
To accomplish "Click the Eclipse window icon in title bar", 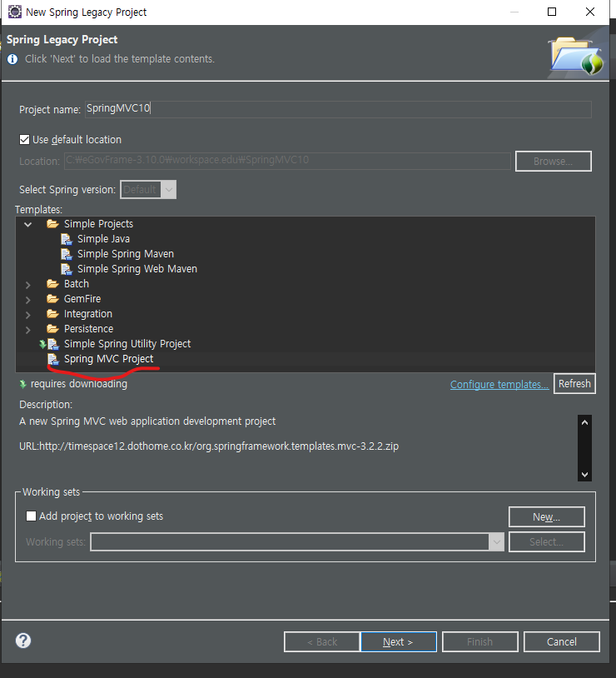I will [x=15, y=12].
